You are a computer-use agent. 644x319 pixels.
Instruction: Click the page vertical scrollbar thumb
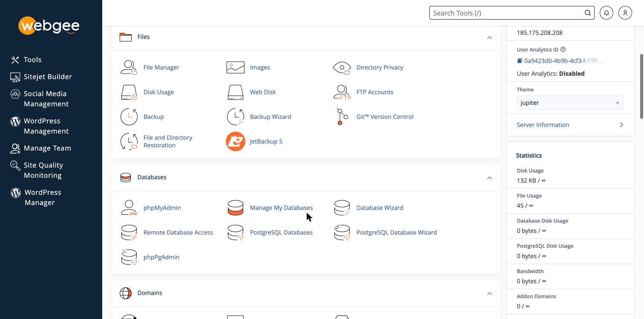tap(642, 86)
